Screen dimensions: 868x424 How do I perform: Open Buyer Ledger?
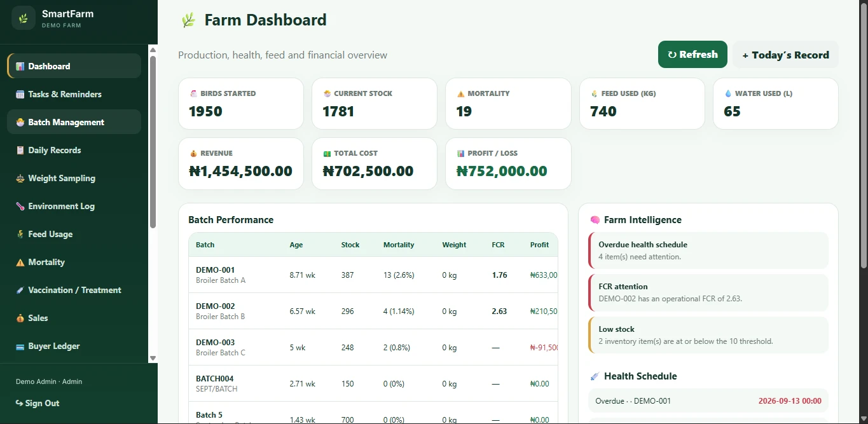pos(74,346)
